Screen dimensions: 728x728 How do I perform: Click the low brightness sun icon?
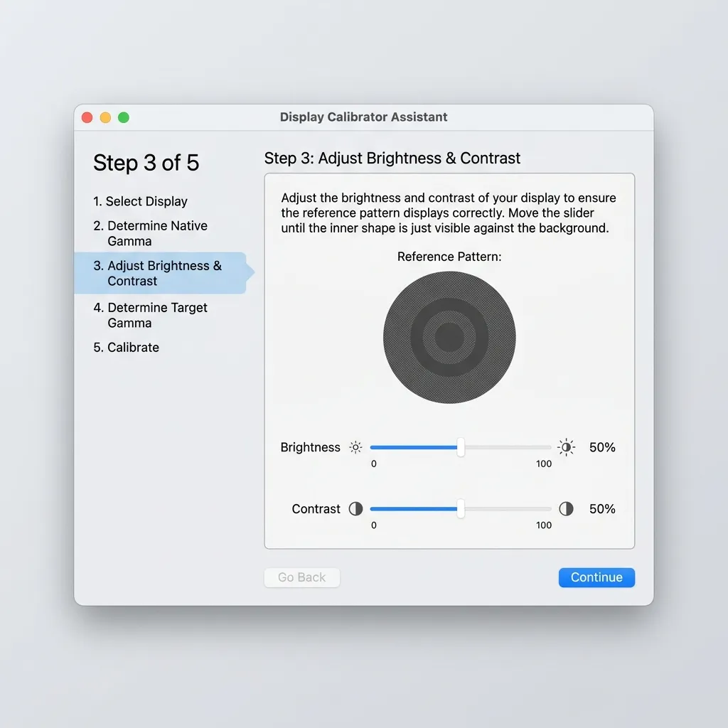pos(355,447)
